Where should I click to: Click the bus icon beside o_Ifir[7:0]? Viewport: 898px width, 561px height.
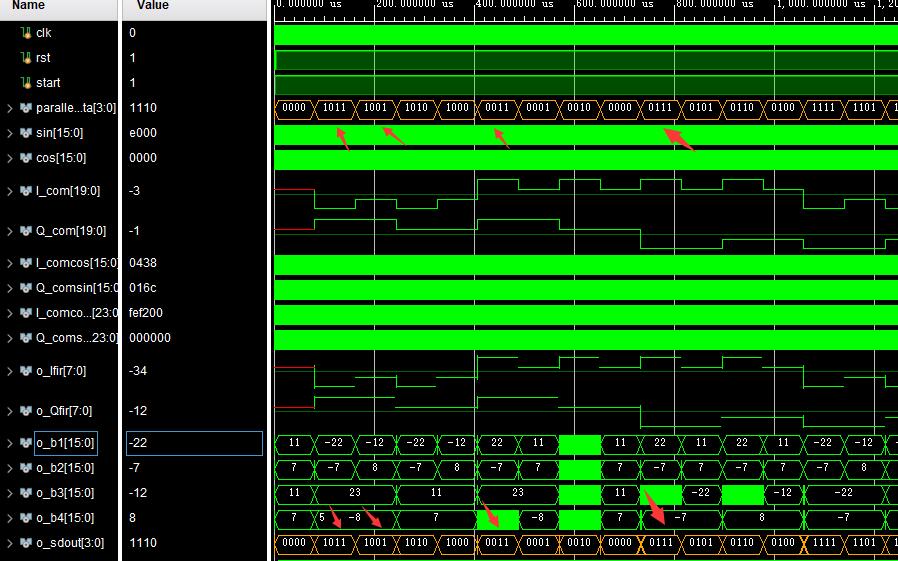(x=26, y=371)
